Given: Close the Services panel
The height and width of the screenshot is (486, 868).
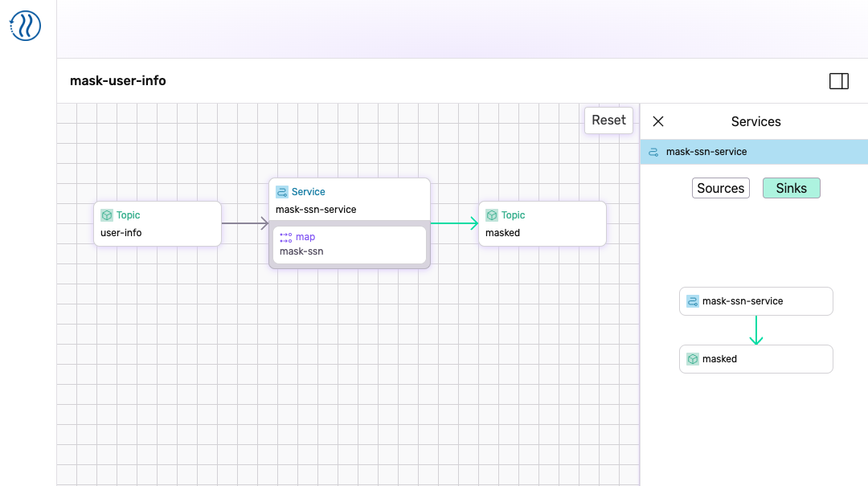Looking at the screenshot, I should tap(658, 121).
